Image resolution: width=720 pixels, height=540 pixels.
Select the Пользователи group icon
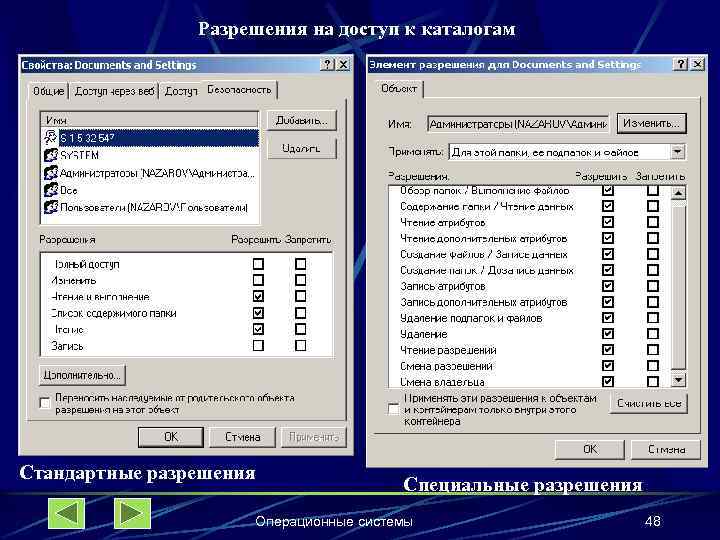[50, 208]
